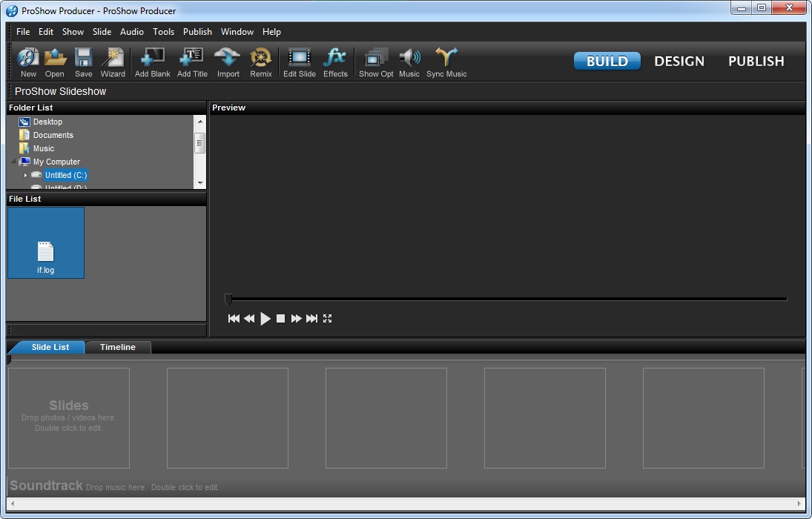Screen dimensions: 812x519
Task: Click the slide list position marker
Action: tap(9, 360)
